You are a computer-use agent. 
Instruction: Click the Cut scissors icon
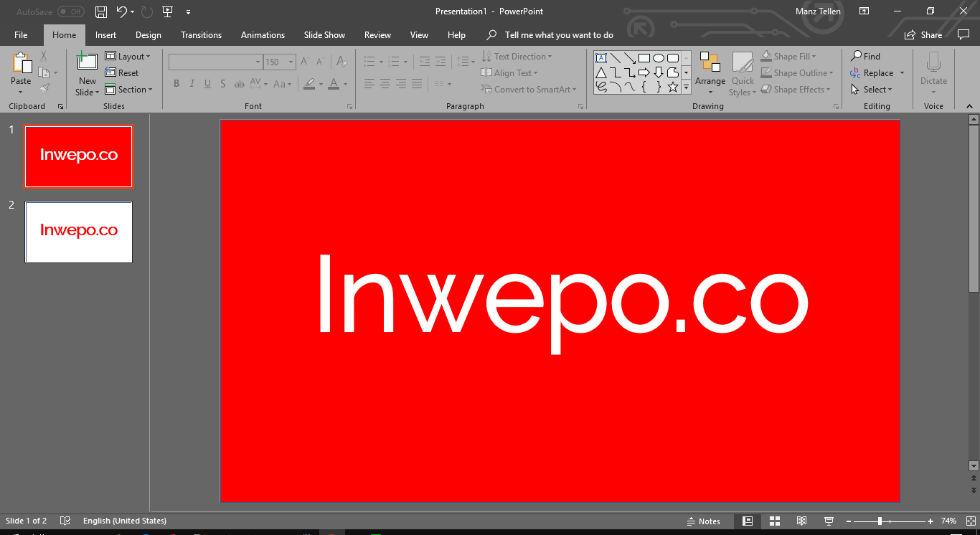point(44,56)
